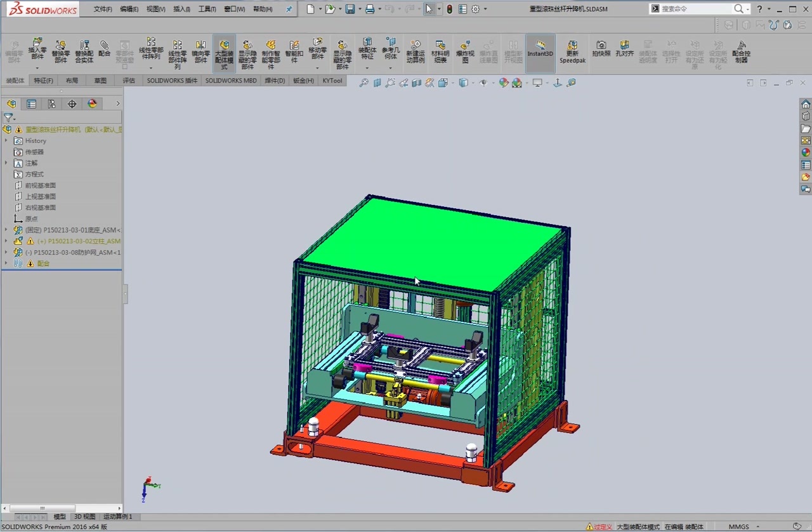The image size is (812, 532).
Task: Toggle Large Assembly Mode (大型装配体模式)
Action: pos(224,53)
